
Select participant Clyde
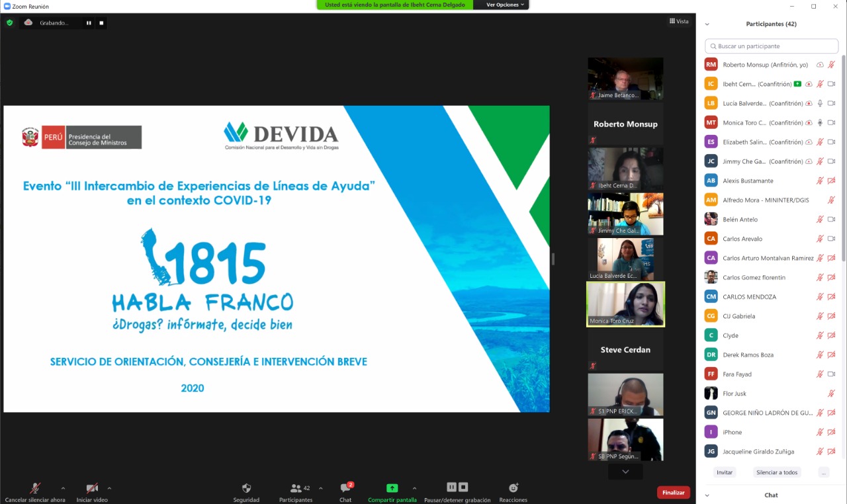(772, 335)
